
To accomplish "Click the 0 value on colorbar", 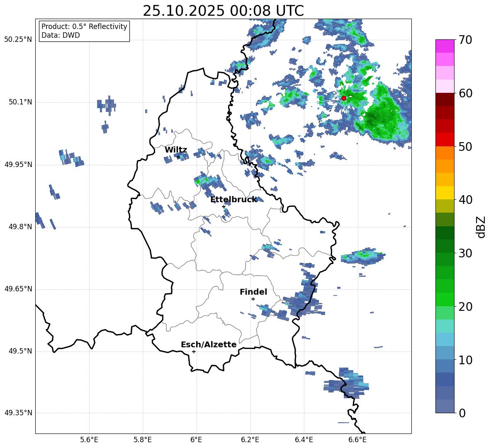I will pos(462,413).
